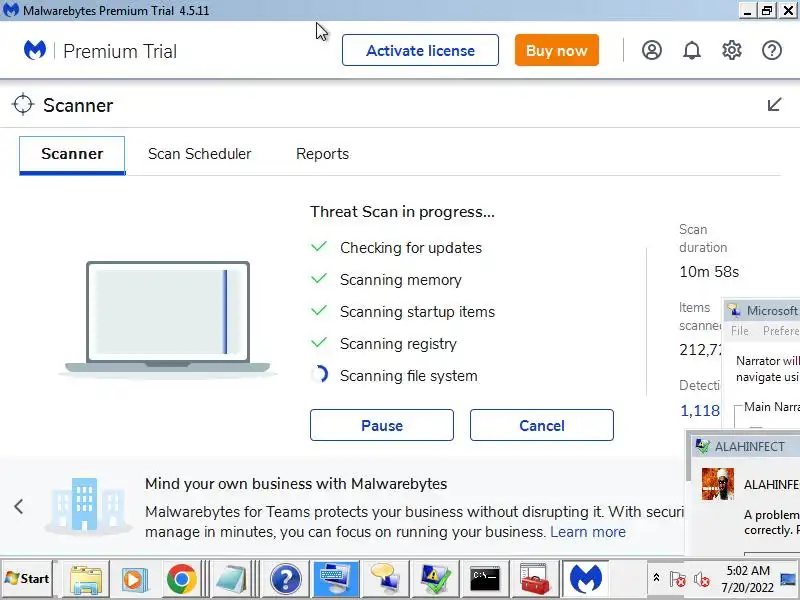Open the Learn more link
Image resolution: width=800 pixels, height=600 pixels.
tap(588, 532)
